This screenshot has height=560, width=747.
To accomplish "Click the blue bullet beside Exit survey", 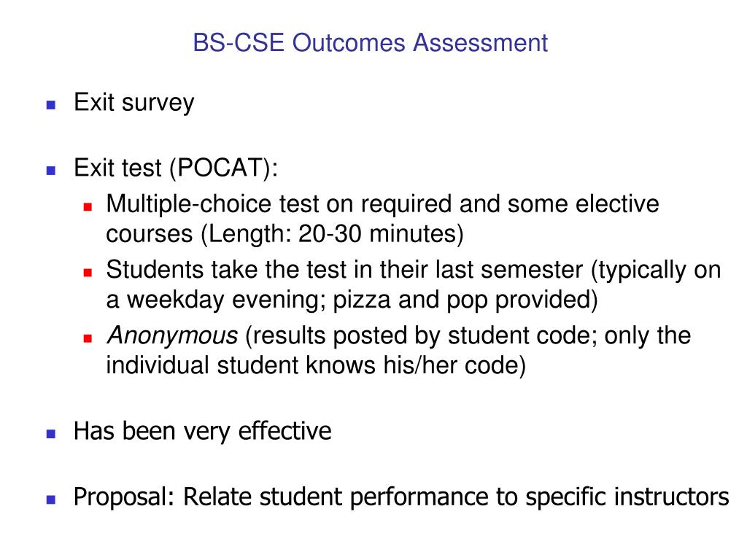I will coord(51,104).
